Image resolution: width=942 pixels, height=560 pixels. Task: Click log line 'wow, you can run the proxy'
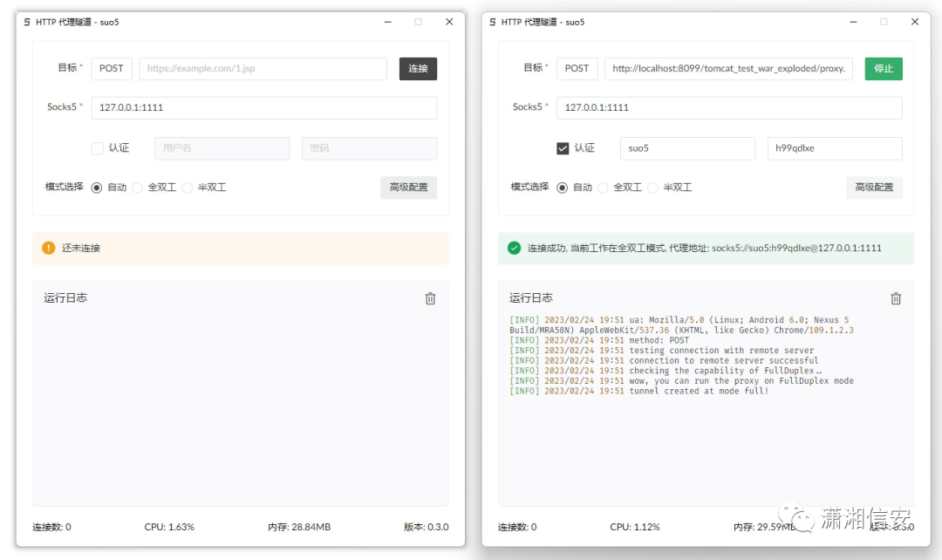click(682, 381)
